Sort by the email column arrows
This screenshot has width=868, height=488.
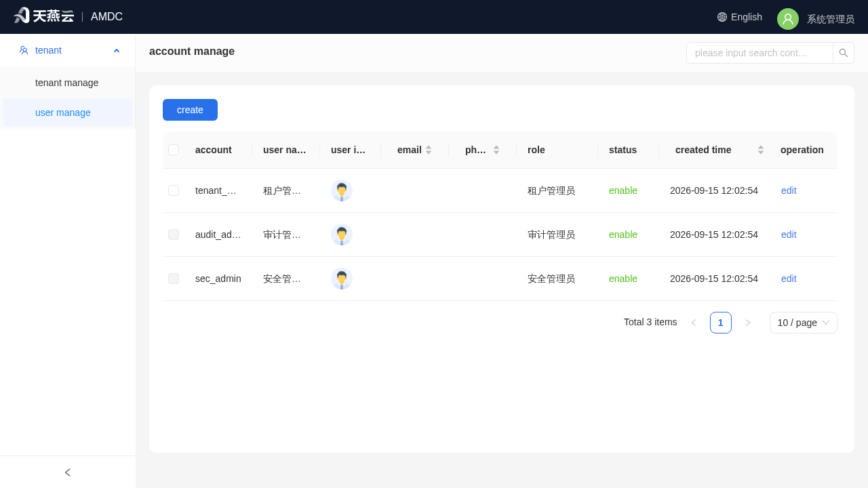click(429, 150)
